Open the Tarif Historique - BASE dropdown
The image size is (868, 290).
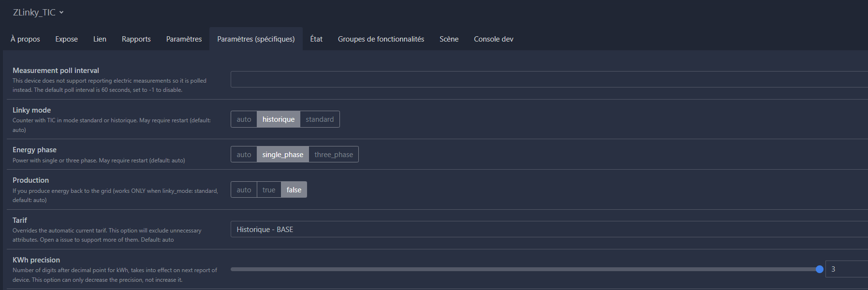pyautogui.click(x=549, y=229)
